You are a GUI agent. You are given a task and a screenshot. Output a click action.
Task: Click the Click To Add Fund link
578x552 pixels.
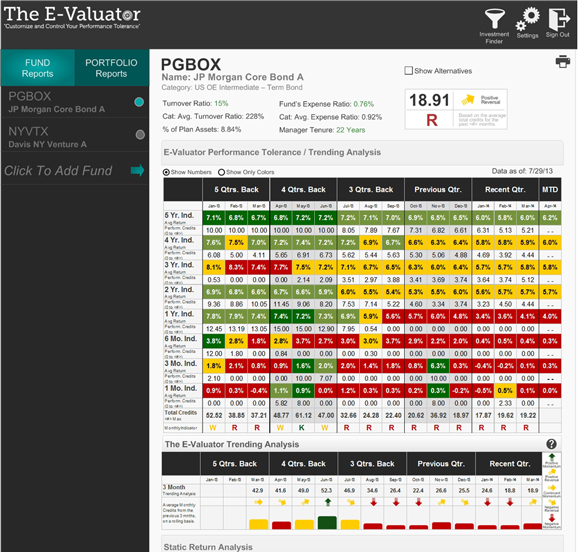(x=58, y=171)
